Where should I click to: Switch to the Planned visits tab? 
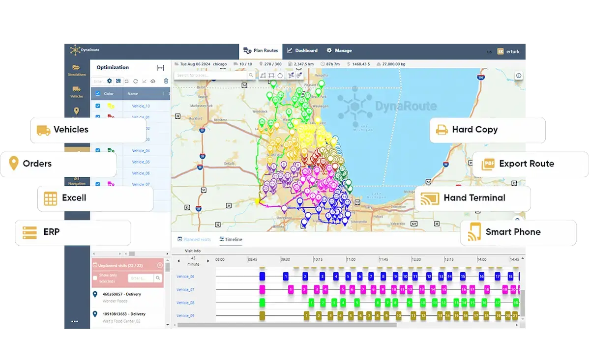coord(194,239)
